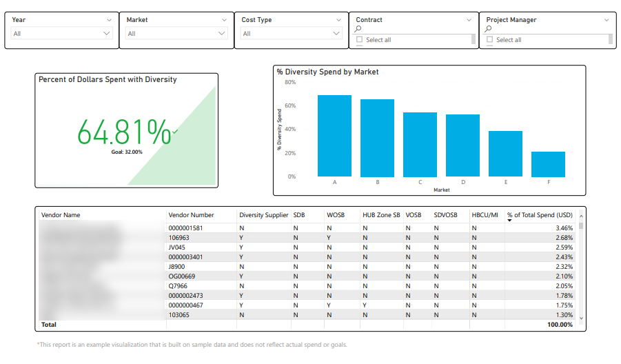
Task: Click the table's scroll down arrow
Action: point(581,318)
